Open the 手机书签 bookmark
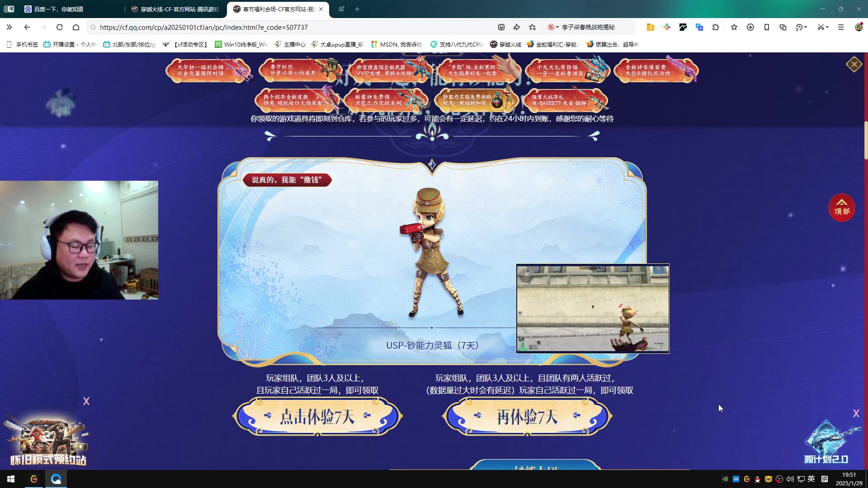 click(x=22, y=44)
